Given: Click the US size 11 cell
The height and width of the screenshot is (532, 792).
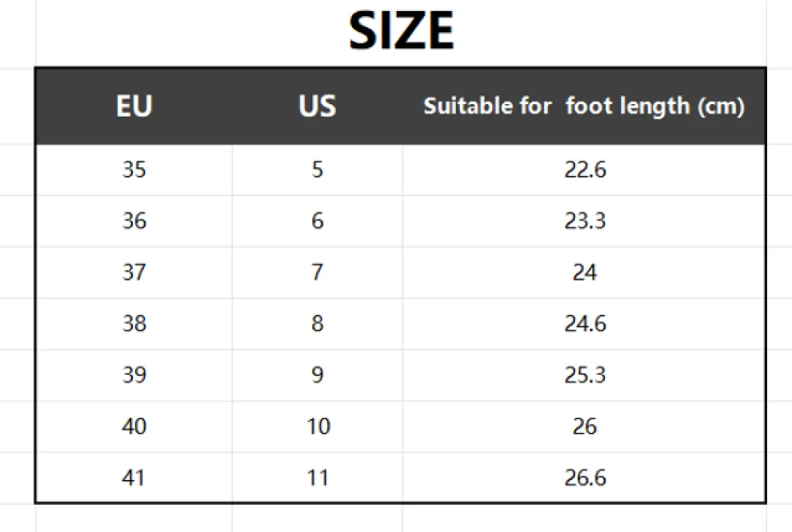Looking at the screenshot, I should coord(318,478).
